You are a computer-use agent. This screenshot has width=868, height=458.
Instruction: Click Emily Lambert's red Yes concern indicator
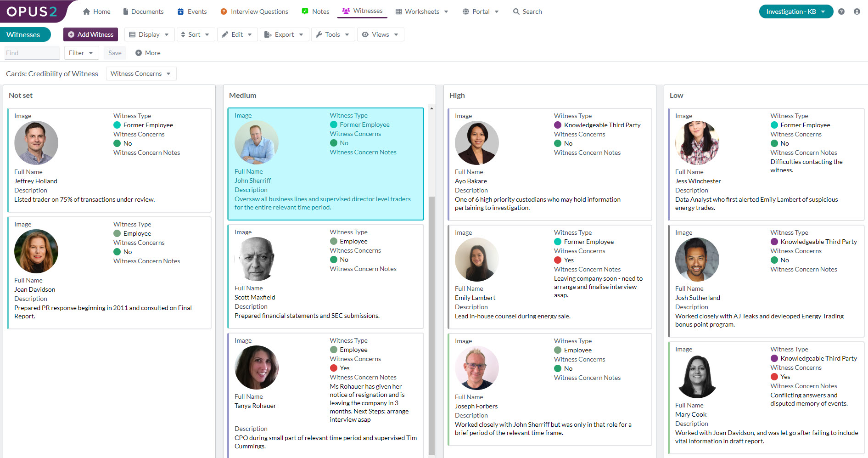pos(558,260)
